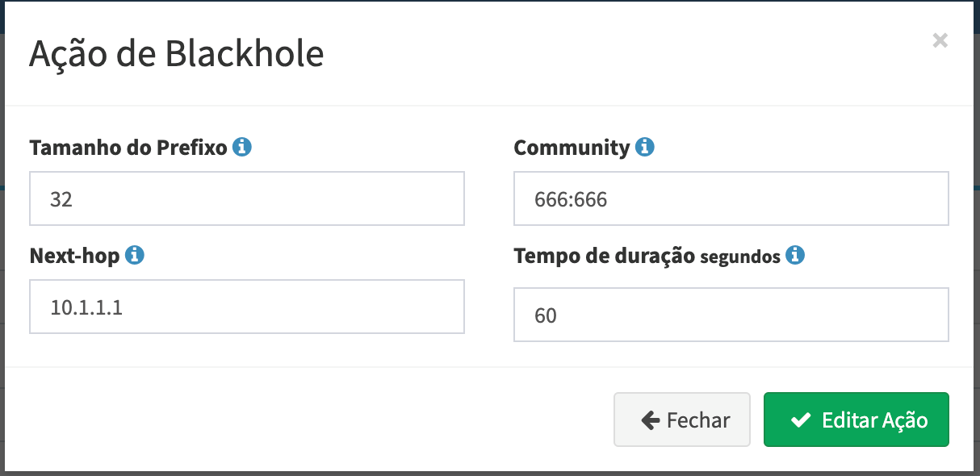Viewport: 980px width, 476px height.
Task: Click the Tempo de duração label
Action: point(604,256)
